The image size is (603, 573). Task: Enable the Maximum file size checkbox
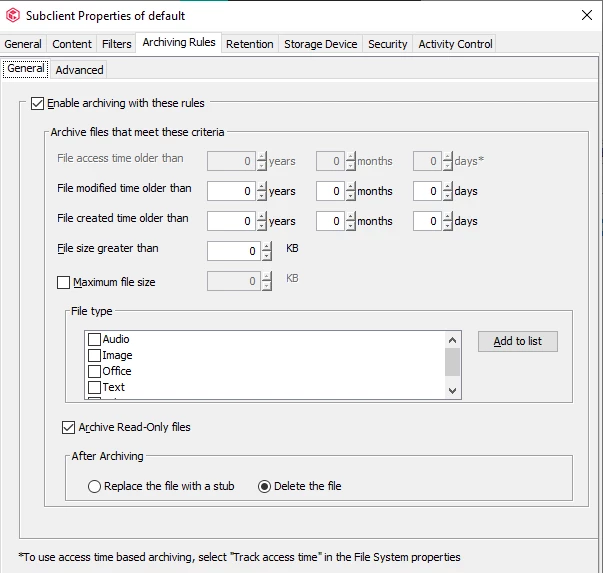pos(64,283)
